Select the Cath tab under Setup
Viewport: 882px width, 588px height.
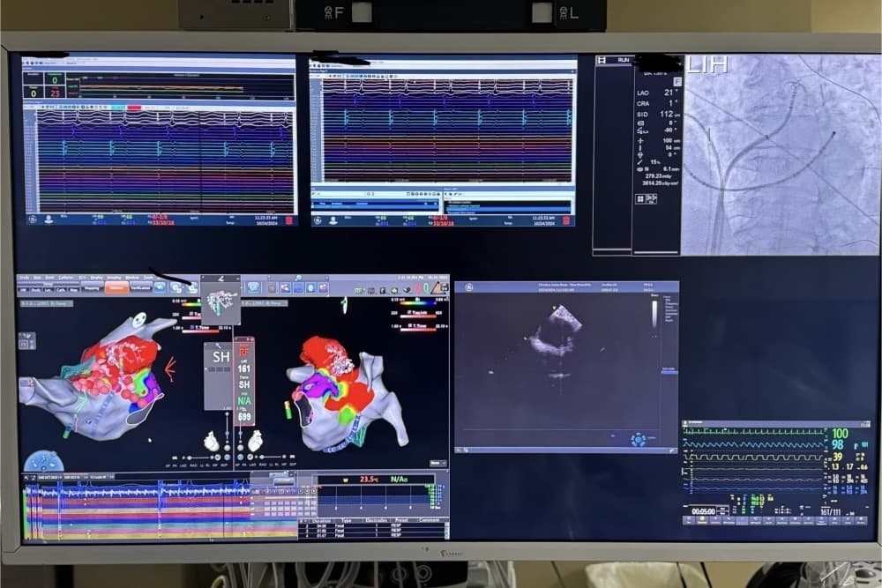pyautogui.click(x=61, y=290)
